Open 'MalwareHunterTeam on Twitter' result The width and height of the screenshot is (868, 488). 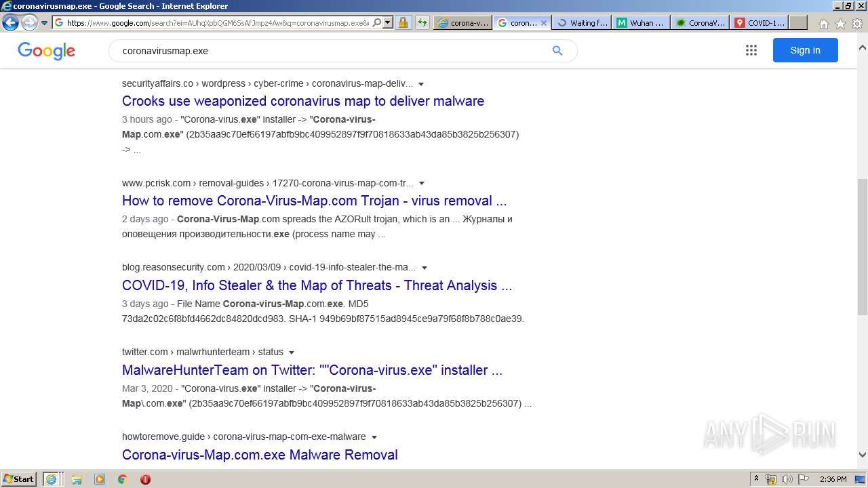[312, 370]
